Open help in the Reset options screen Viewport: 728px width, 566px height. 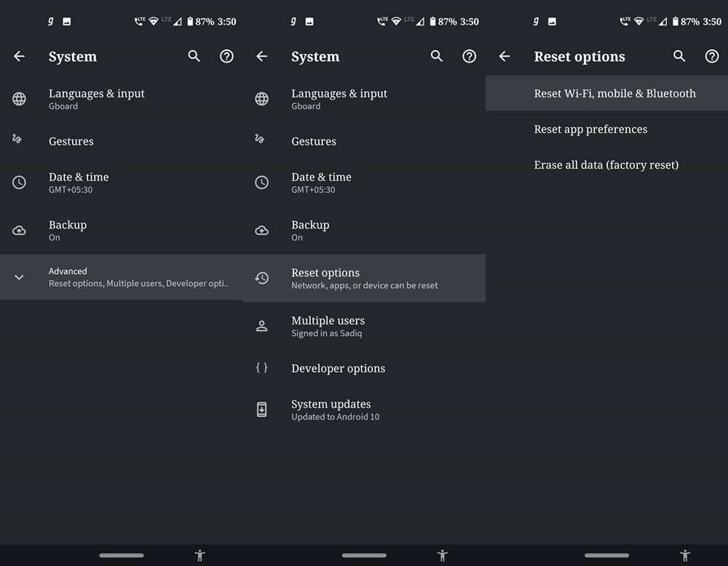click(712, 56)
